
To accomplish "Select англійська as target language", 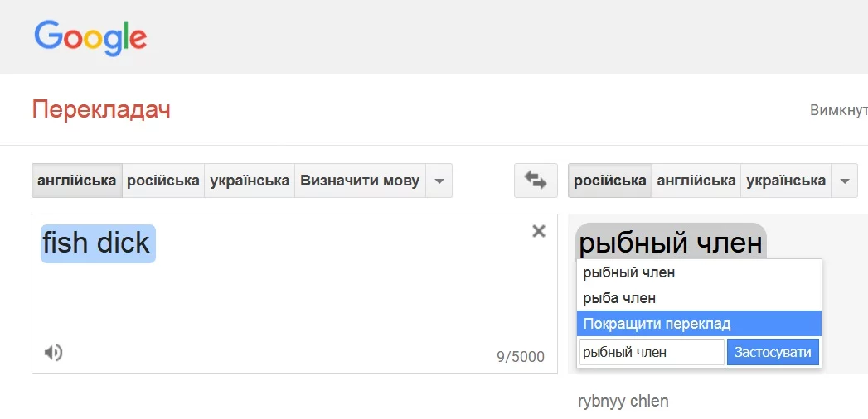I will (x=696, y=181).
